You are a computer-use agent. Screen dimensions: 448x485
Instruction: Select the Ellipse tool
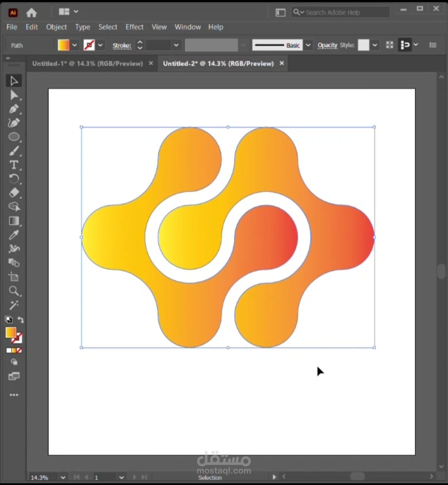click(14, 137)
